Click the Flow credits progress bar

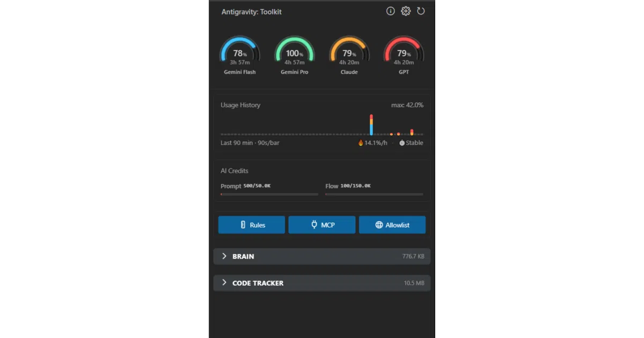[374, 194]
